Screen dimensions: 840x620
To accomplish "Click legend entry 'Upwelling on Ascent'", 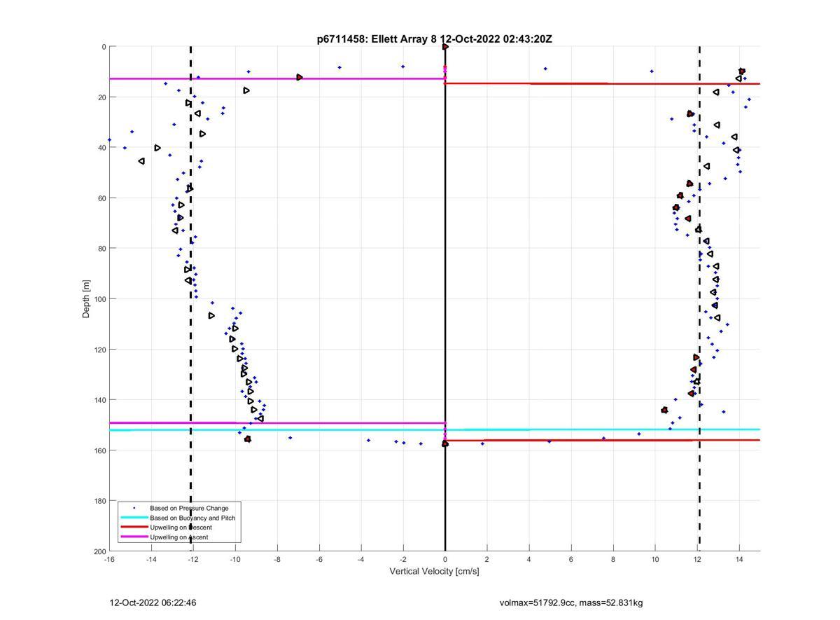I will coord(179,537).
